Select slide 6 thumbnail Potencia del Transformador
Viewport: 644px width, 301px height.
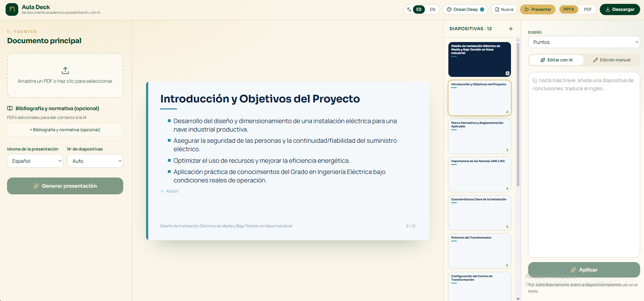pos(480,251)
